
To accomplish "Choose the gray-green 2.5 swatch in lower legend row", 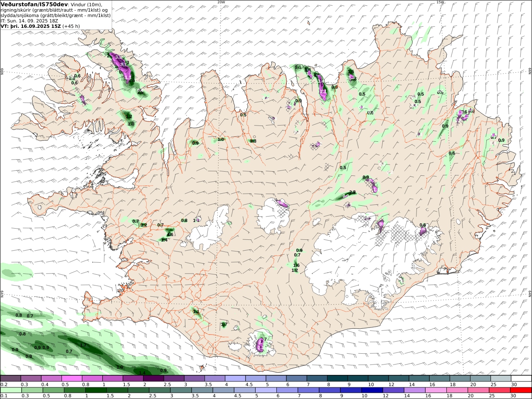I will pos(159,390).
